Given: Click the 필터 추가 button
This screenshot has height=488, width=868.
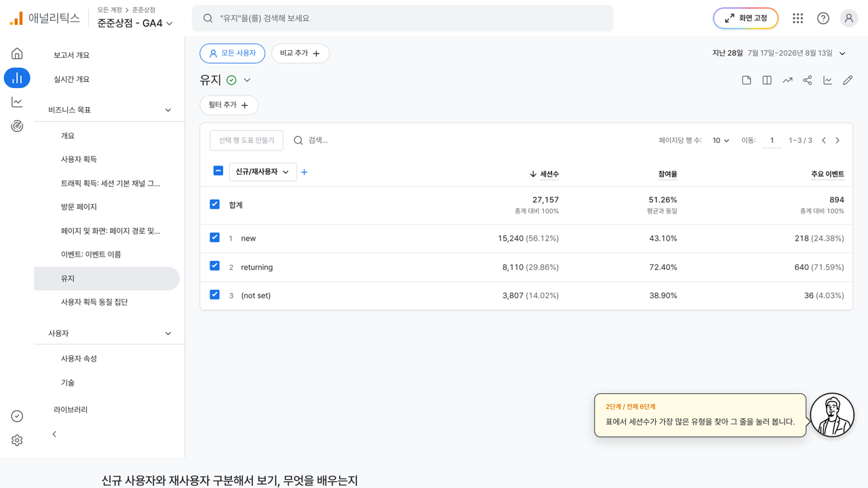Looking at the screenshot, I should [x=229, y=105].
